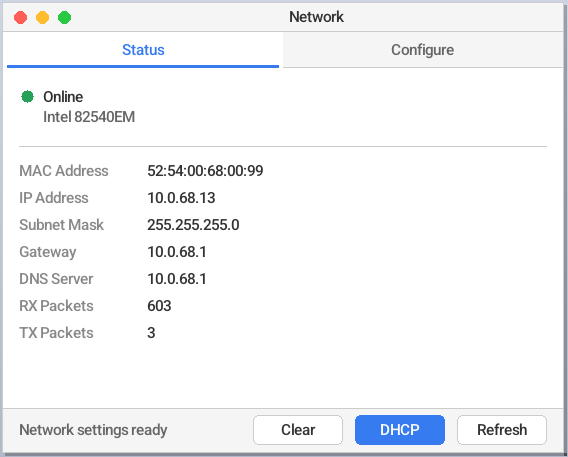Maximize the window with the green button

(x=64, y=17)
